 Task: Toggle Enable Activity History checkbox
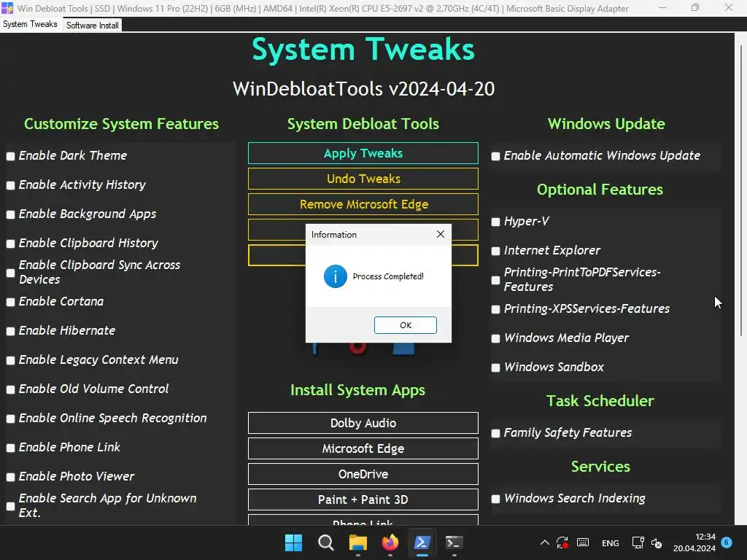[10, 185]
